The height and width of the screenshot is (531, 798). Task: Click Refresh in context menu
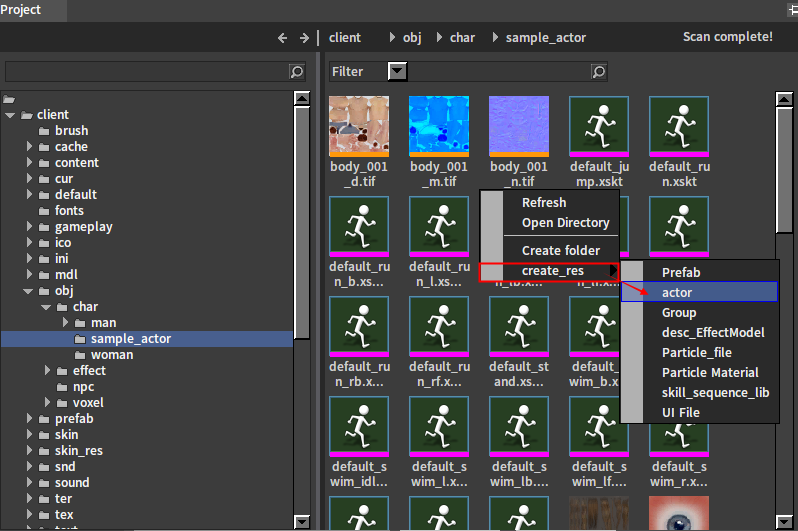[x=544, y=203]
